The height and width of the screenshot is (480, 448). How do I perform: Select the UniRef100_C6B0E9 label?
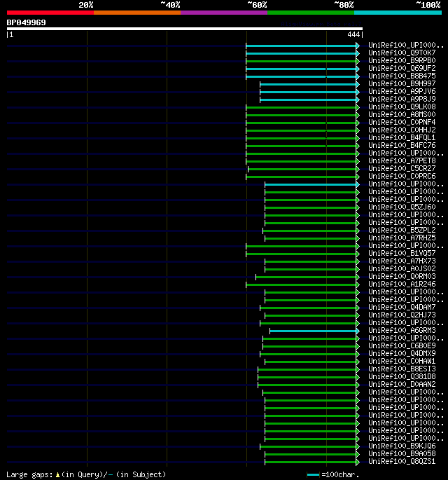(402, 345)
